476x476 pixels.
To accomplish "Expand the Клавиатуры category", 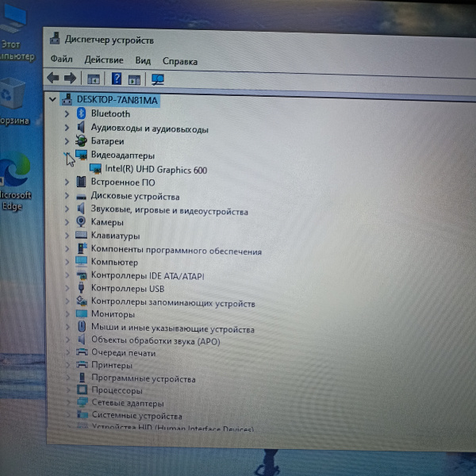I will 67,236.
